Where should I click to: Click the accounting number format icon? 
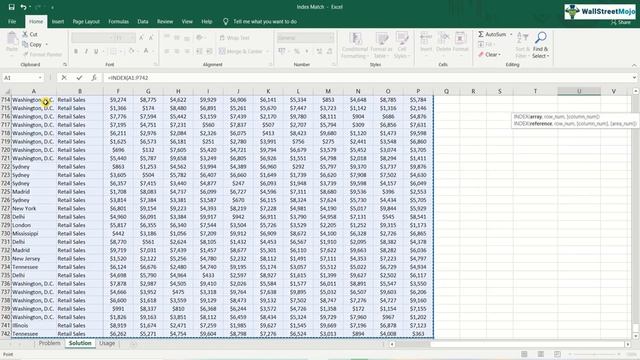pyautogui.click(x=282, y=51)
